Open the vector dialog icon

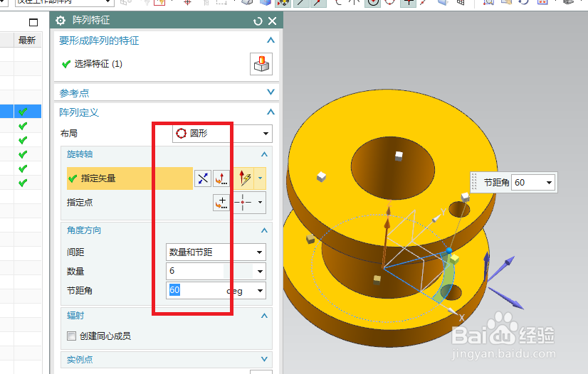coord(221,178)
